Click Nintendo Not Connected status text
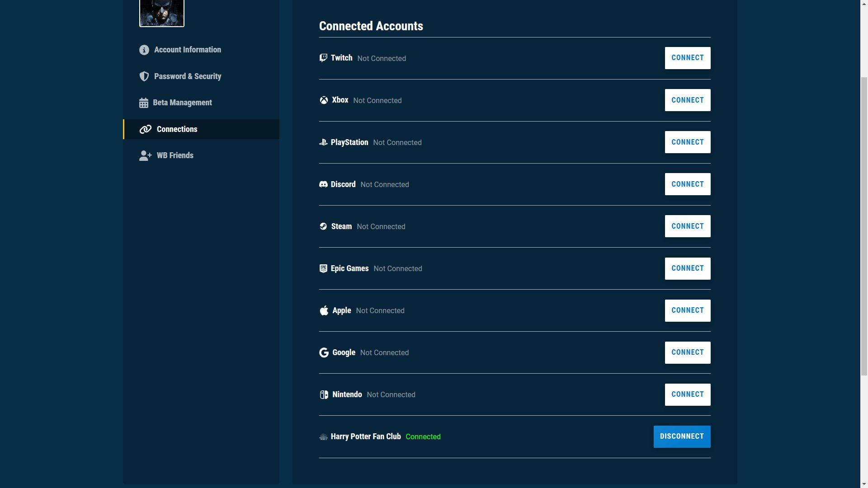 391,394
